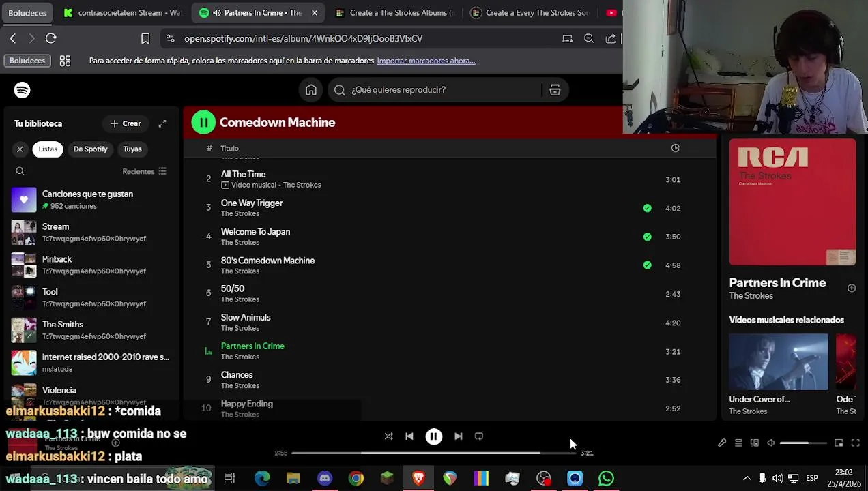Toggle saved checkmark for One Way Trigger
868x491 pixels.
tap(647, 208)
